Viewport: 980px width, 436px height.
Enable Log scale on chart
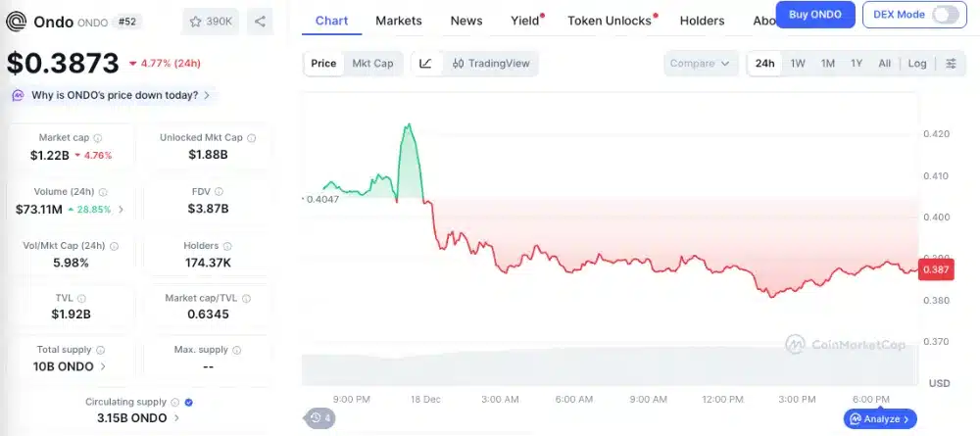(917, 64)
